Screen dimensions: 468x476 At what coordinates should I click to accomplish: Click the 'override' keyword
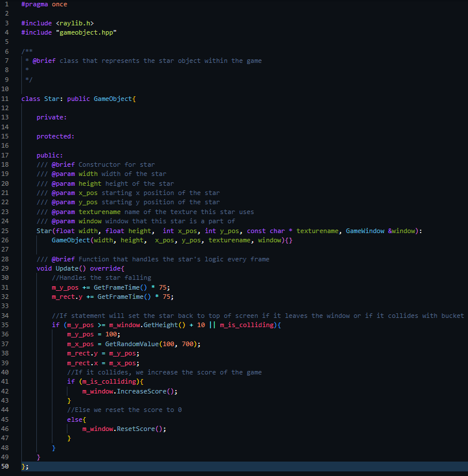[105, 268]
